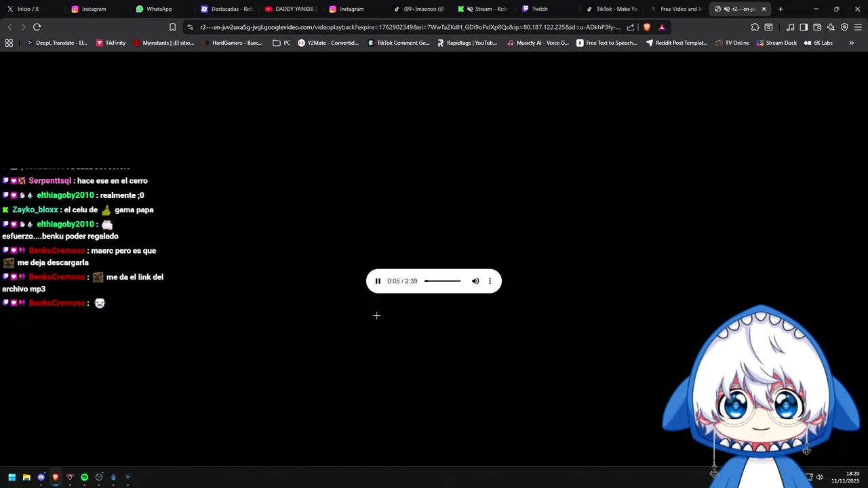Expand the TV Online bookmarks folder

pos(732,43)
